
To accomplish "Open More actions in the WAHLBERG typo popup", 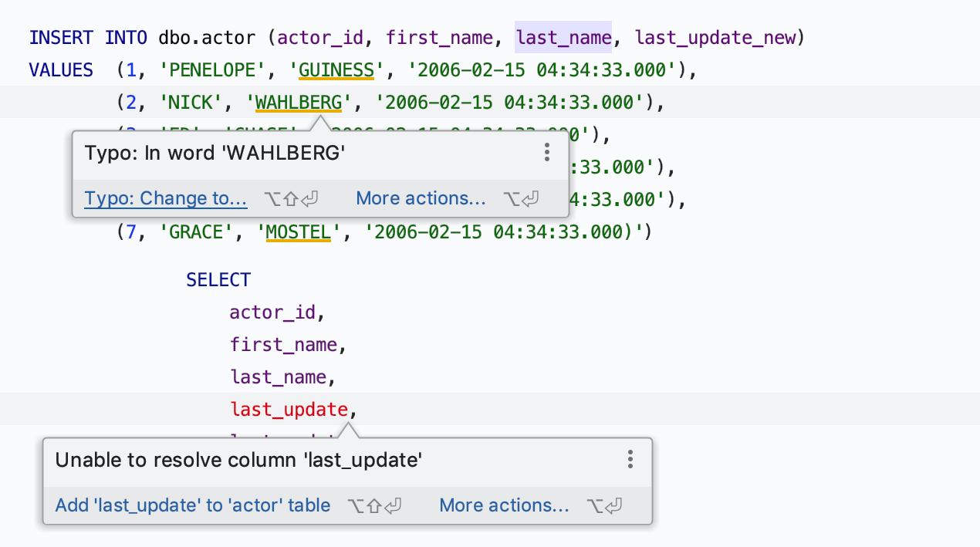I will [421, 198].
